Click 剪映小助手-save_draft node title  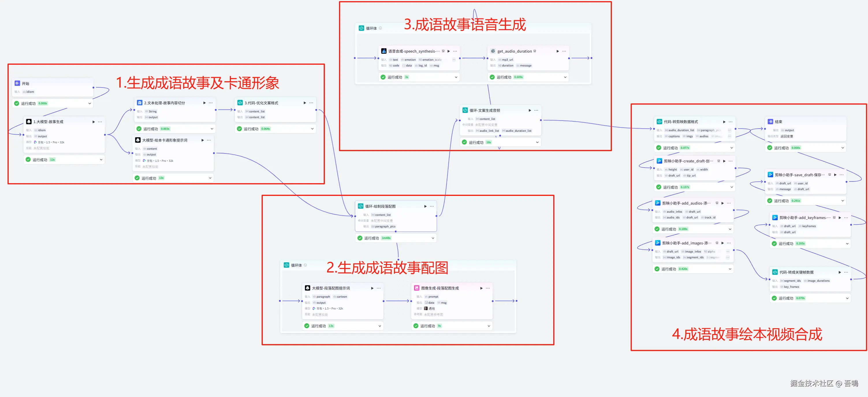(x=799, y=175)
